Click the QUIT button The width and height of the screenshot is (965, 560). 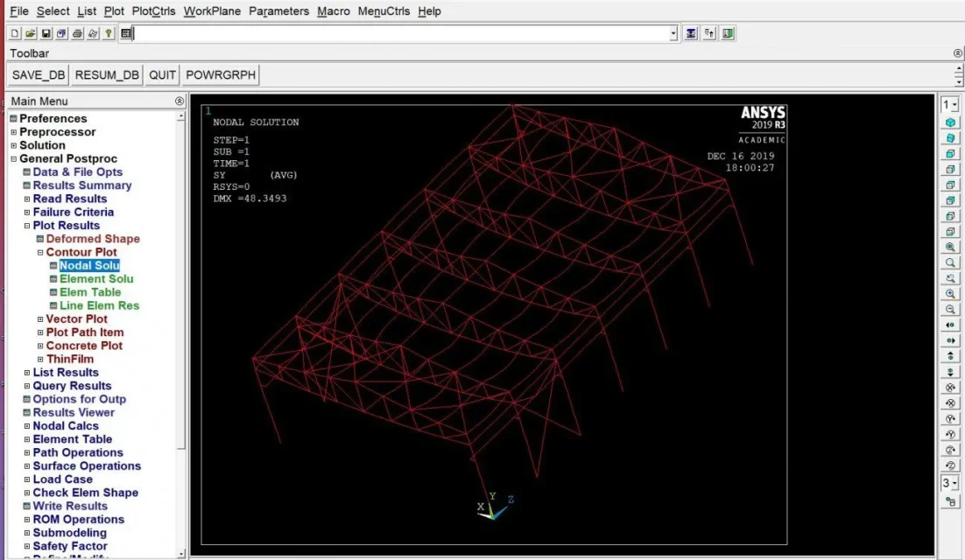163,75
